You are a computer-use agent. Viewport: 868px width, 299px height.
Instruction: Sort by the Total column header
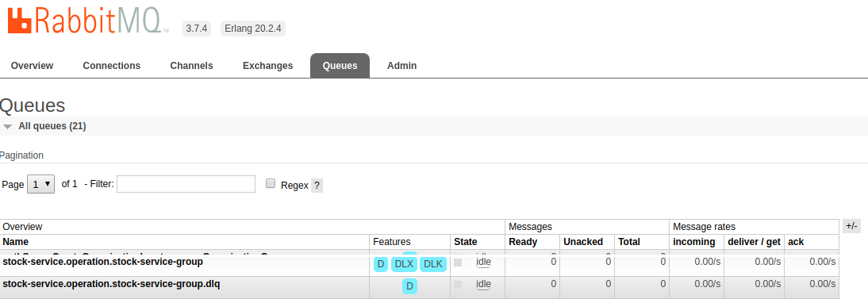tap(629, 241)
